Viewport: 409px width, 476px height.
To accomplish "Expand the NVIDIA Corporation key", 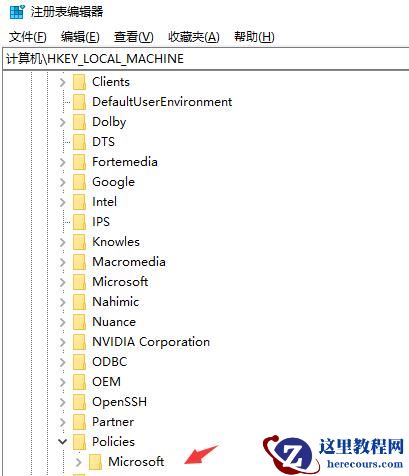I will 62,342.
